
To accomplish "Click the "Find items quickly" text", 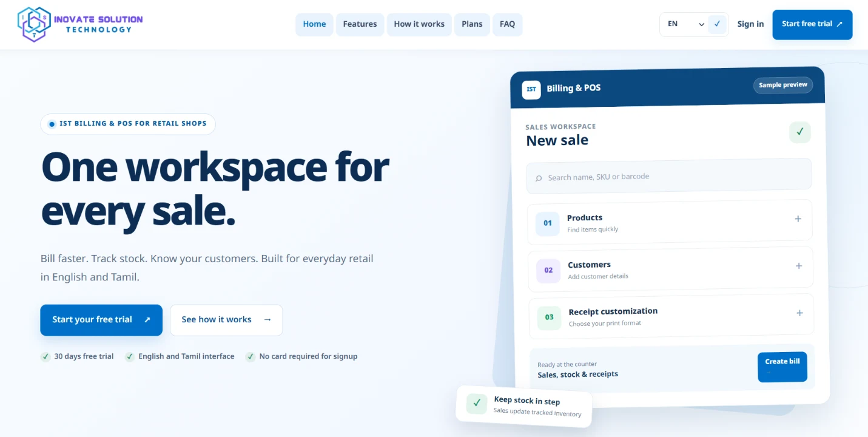I will pos(593,229).
